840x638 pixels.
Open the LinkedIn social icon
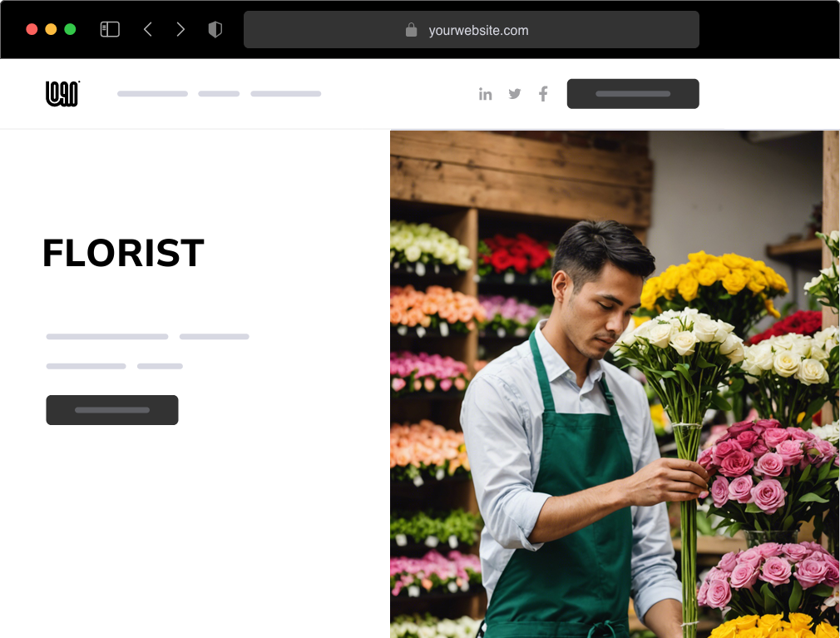click(485, 94)
